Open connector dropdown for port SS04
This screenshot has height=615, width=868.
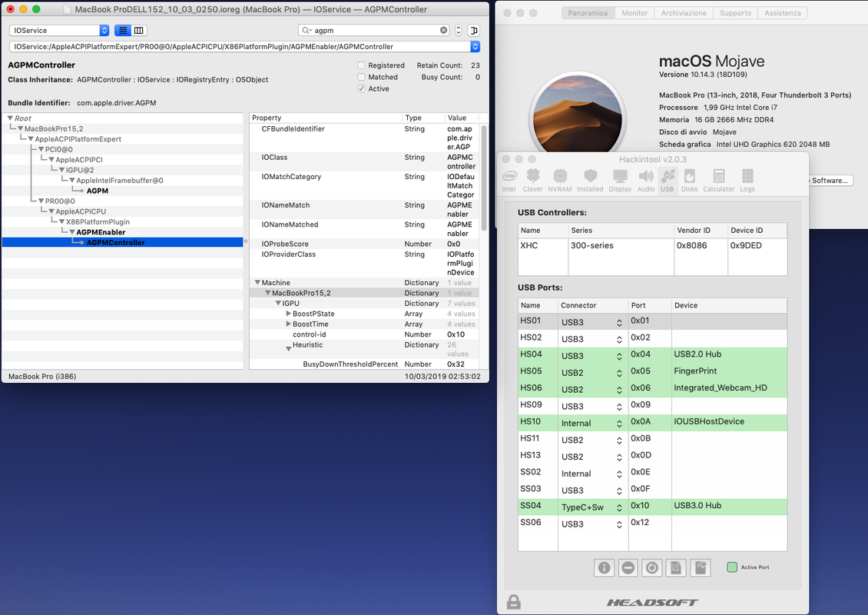pos(619,507)
